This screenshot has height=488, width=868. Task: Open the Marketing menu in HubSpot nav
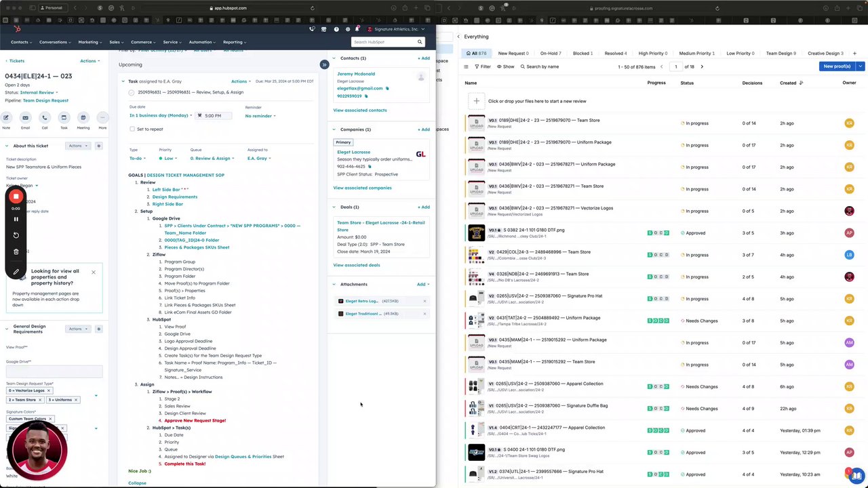pos(90,42)
